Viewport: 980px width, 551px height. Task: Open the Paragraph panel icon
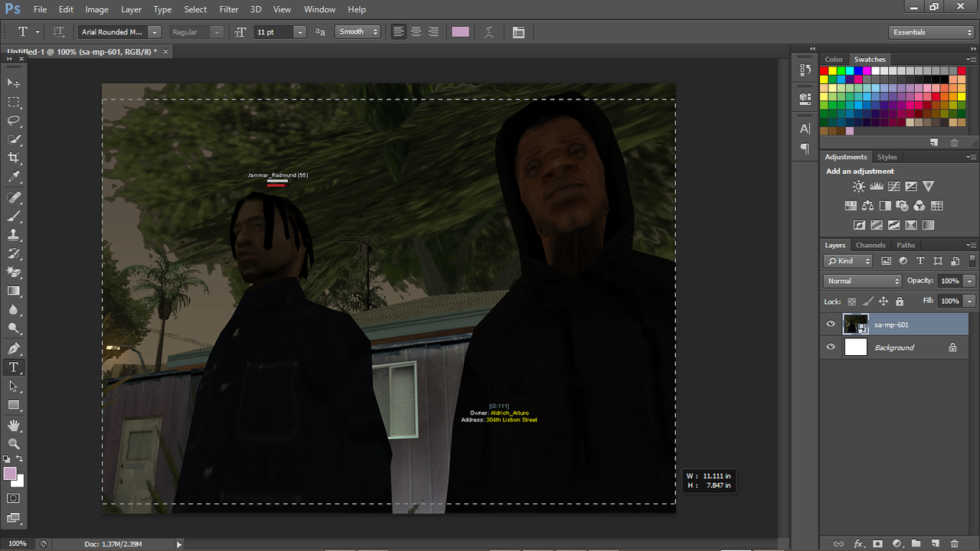pos(805,148)
